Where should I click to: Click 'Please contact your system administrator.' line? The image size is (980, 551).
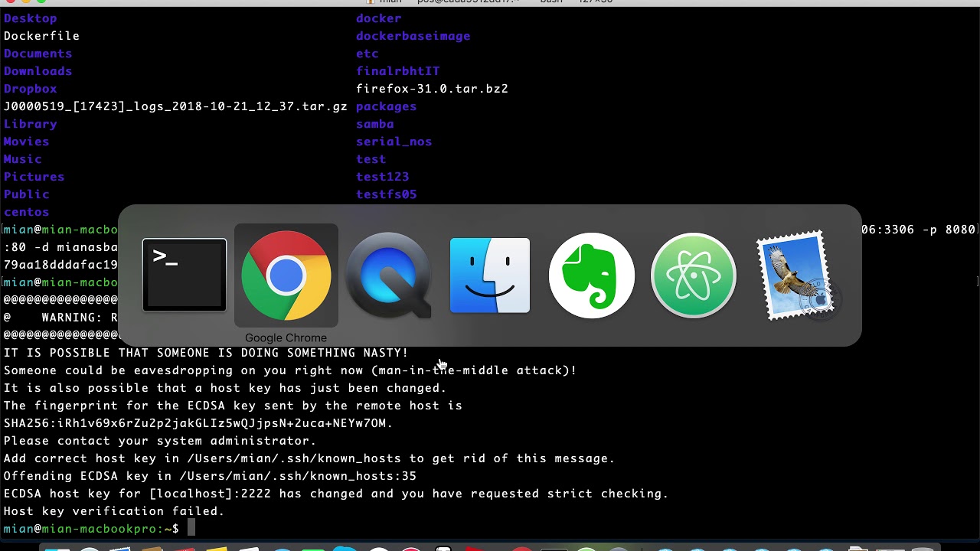pyautogui.click(x=160, y=441)
